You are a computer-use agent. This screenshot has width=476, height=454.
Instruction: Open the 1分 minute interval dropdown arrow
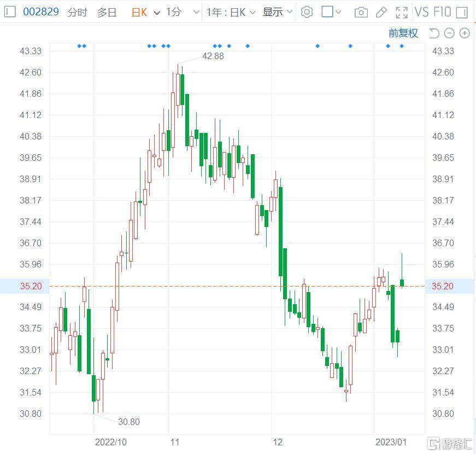(x=196, y=13)
